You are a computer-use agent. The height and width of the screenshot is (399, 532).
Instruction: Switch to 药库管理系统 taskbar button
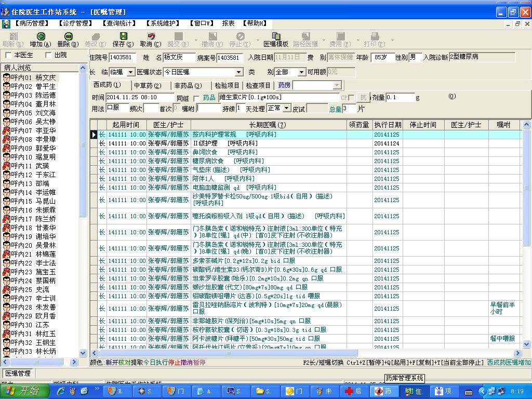coord(384,391)
